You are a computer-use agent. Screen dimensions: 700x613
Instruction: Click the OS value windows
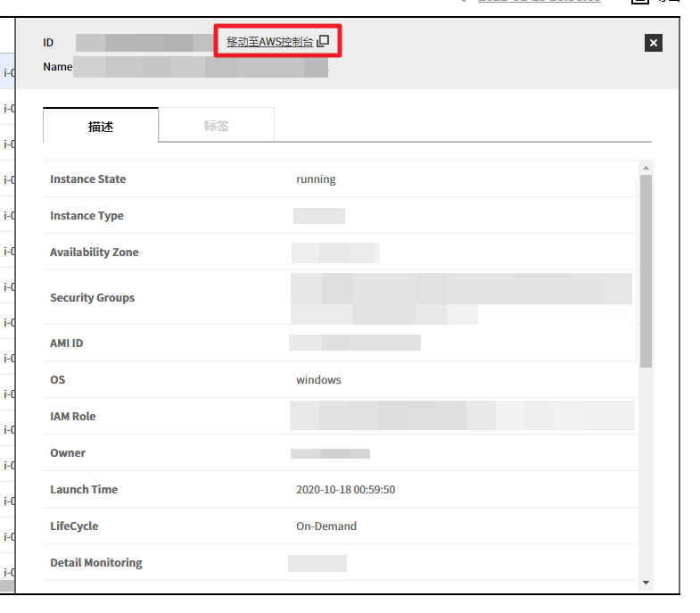318,380
